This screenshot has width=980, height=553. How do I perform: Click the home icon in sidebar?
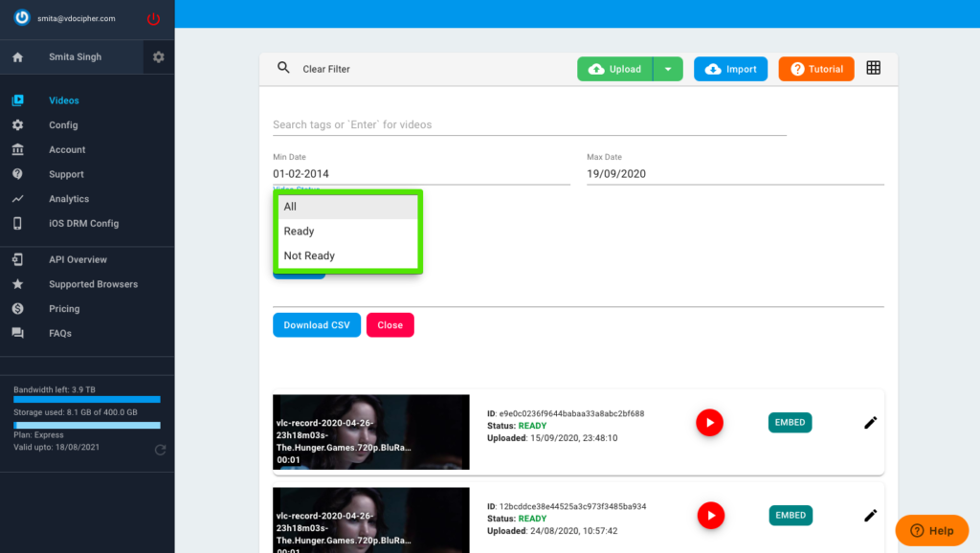point(17,57)
